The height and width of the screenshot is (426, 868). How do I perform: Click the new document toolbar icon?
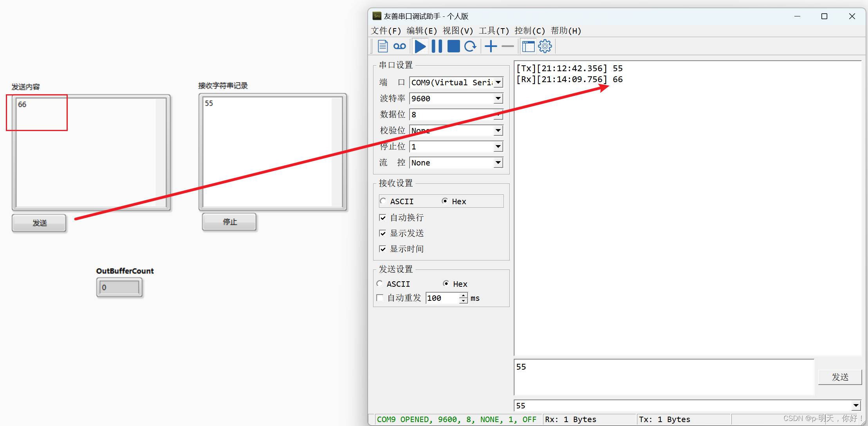tap(383, 46)
